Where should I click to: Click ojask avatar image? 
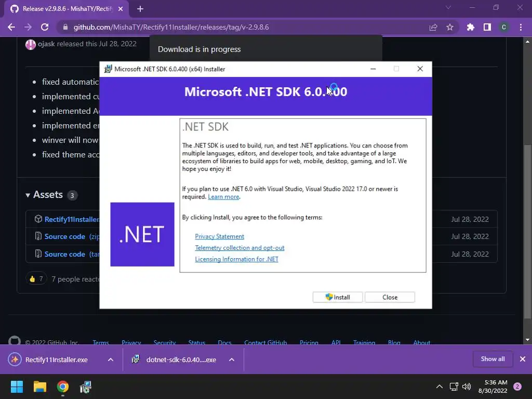click(x=31, y=44)
